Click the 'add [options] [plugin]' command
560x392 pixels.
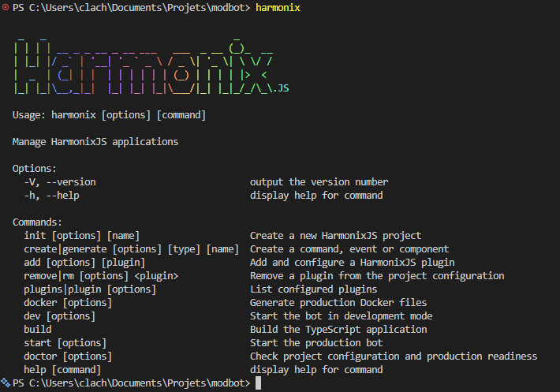[84, 263]
